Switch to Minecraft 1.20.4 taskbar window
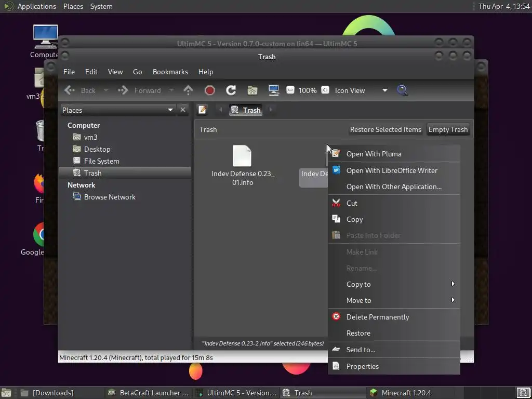The width and height of the screenshot is (532, 399). [x=410, y=393]
